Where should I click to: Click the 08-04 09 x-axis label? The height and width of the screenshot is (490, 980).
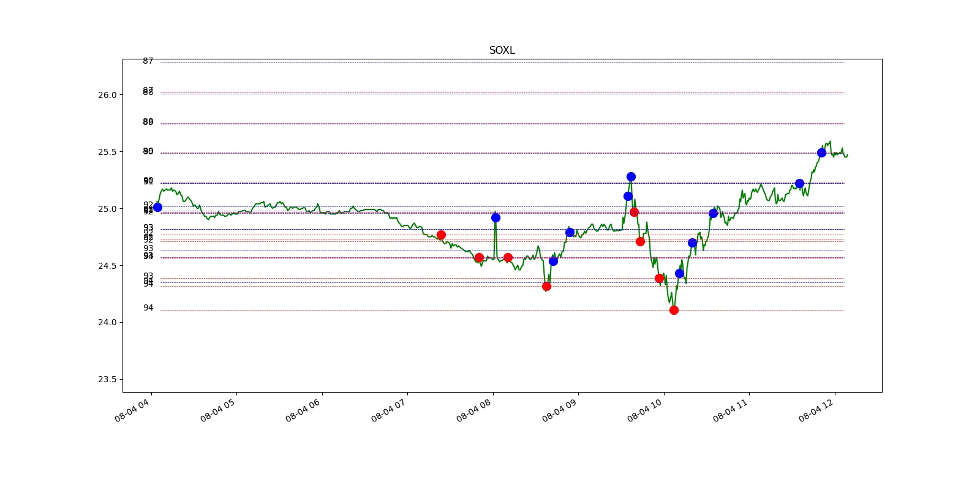coord(560,409)
